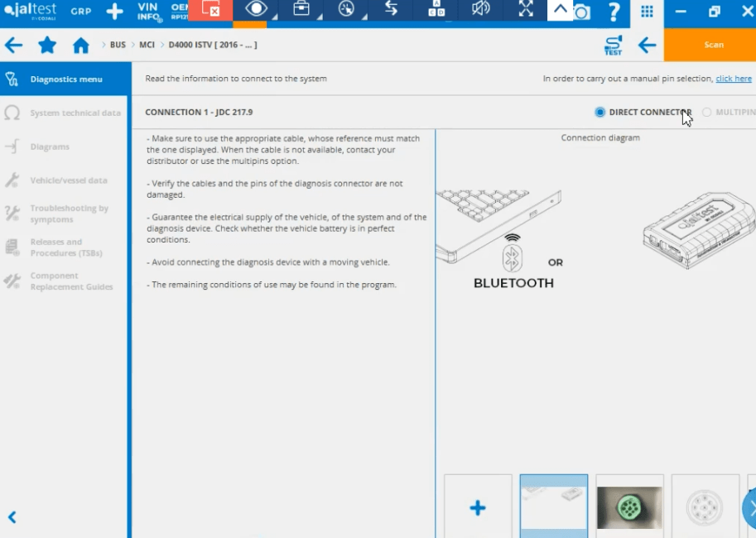Collapse the overlay toolbar with up chevron

[560, 10]
